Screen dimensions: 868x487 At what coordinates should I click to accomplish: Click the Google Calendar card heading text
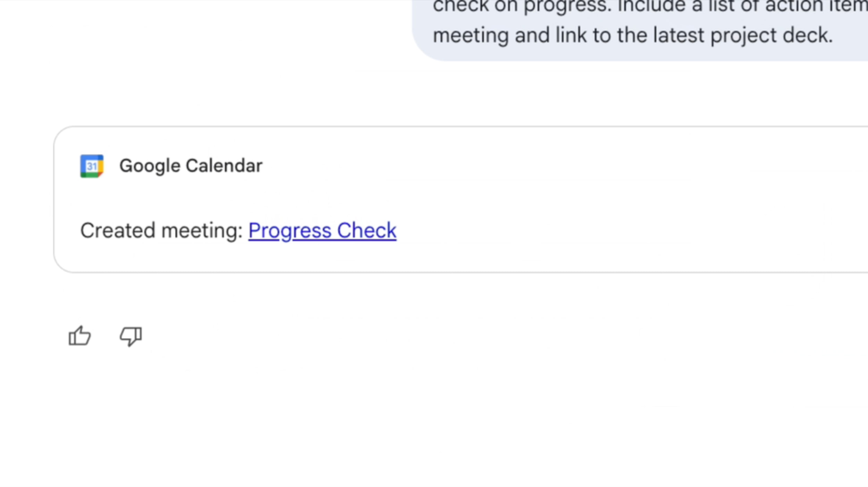tap(191, 166)
